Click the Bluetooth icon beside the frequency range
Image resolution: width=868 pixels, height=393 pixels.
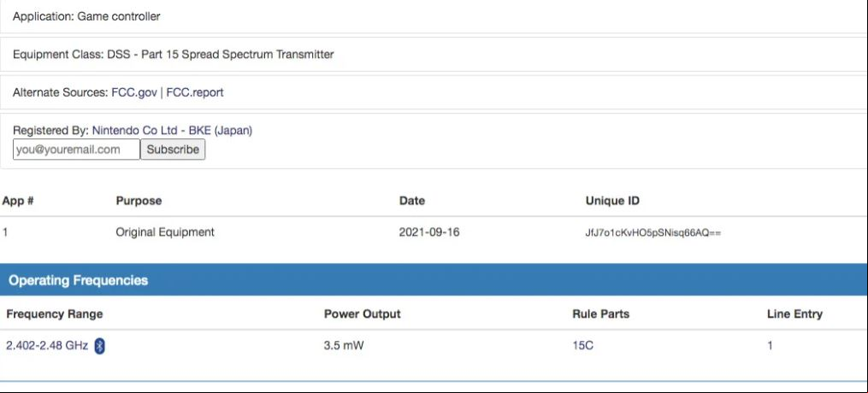pos(100,346)
